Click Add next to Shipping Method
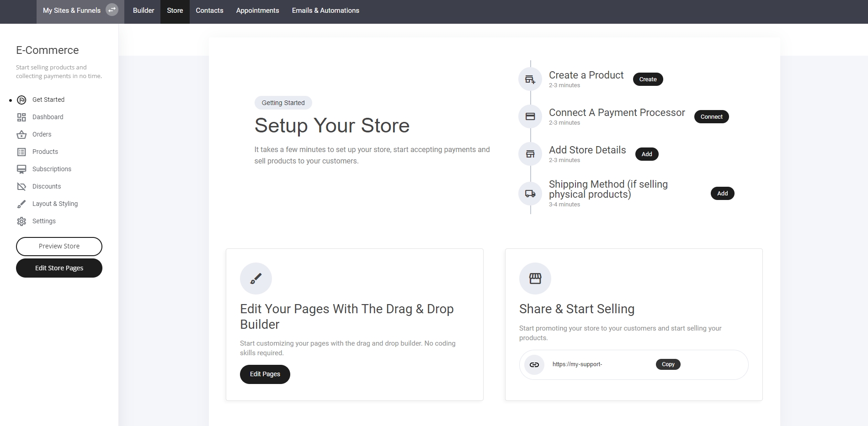This screenshot has height=426, width=868. click(x=722, y=194)
